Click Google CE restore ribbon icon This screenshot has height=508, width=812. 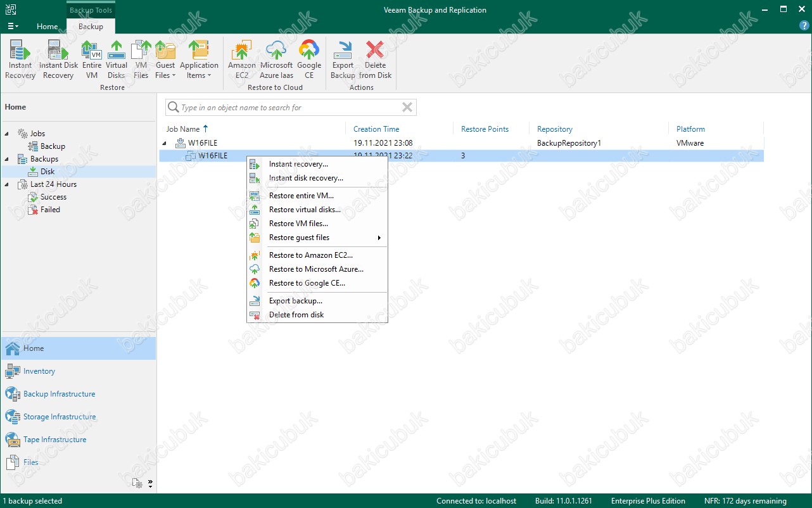[309, 60]
